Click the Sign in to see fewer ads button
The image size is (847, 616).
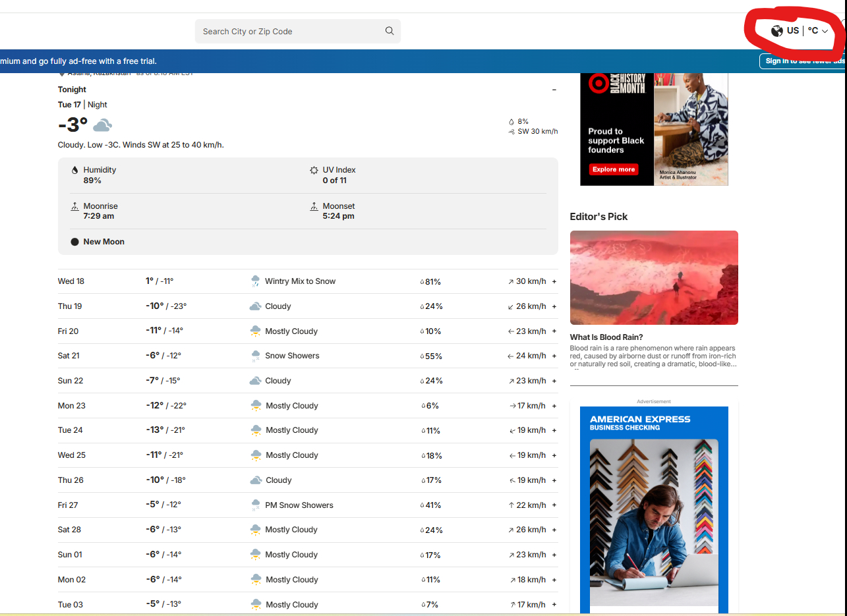pos(803,61)
